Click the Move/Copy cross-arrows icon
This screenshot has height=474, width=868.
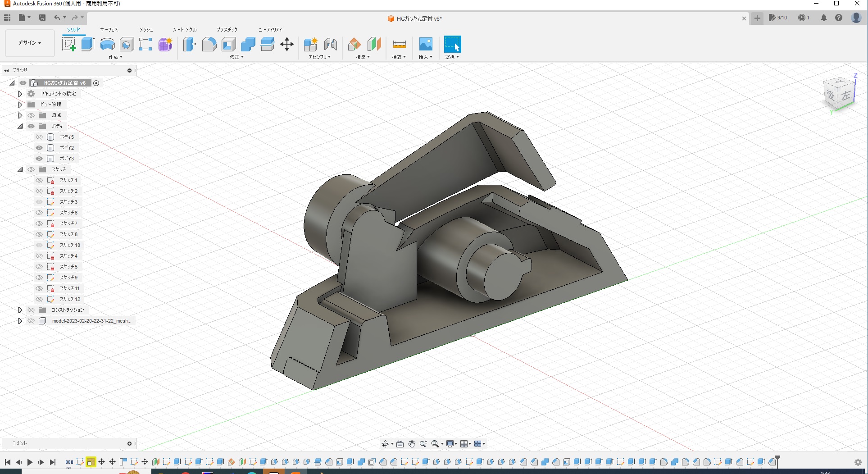point(286,44)
